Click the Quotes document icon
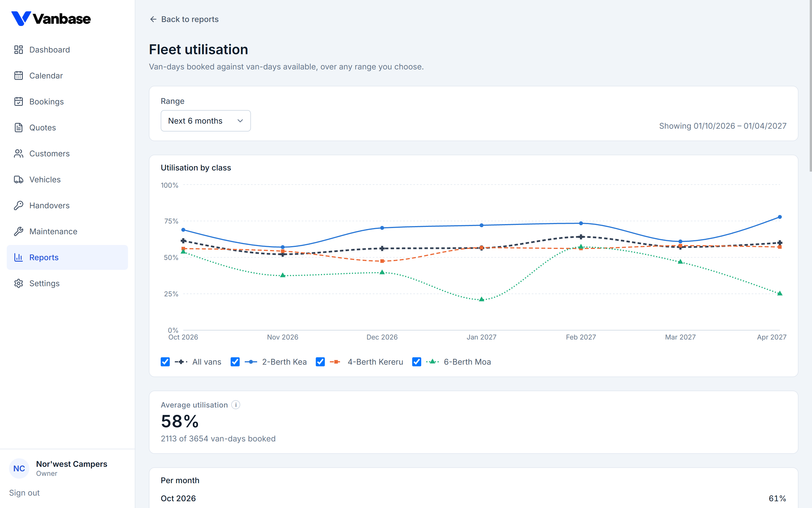The height and width of the screenshot is (508, 812). [x=18, y=128]
